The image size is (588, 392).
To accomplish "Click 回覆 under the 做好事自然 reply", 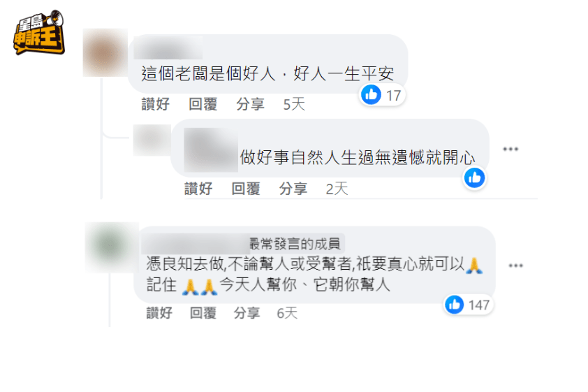I will point(246,188).
